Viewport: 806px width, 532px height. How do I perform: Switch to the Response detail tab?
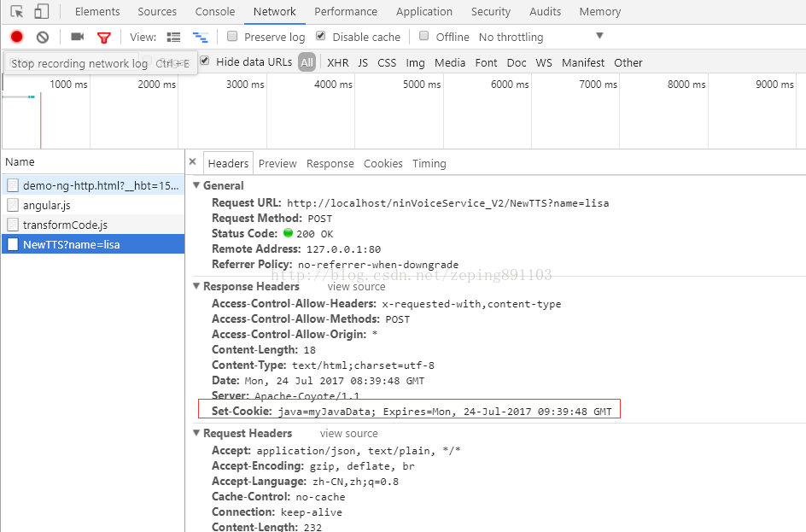(x=330, y=163)
